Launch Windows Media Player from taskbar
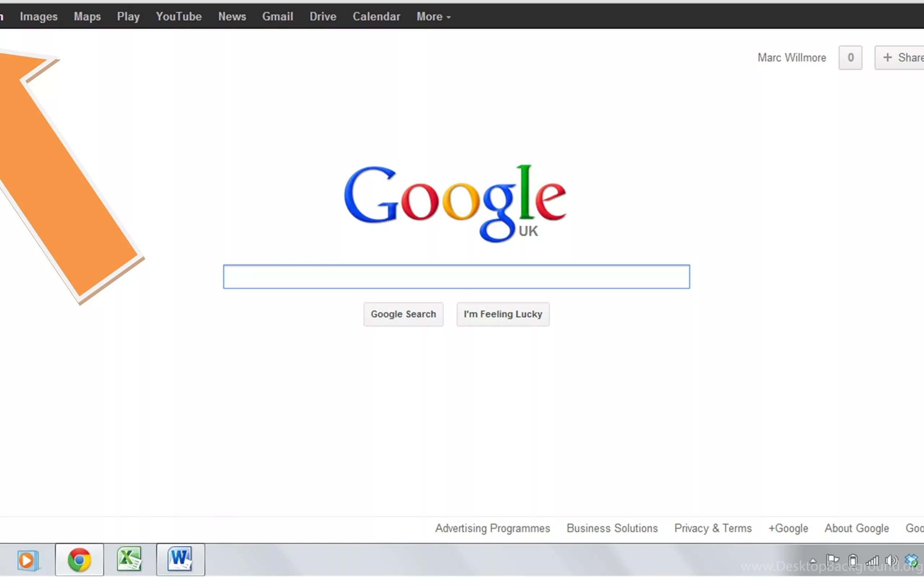This screenshot has width=924, height=577. click(x=28, y=560)
